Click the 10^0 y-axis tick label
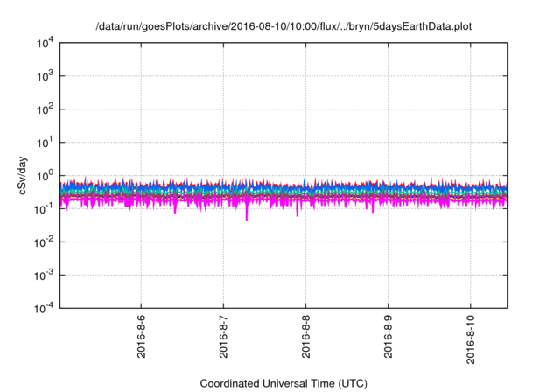This screenshot has height=392, width=560. pos(45,176)
